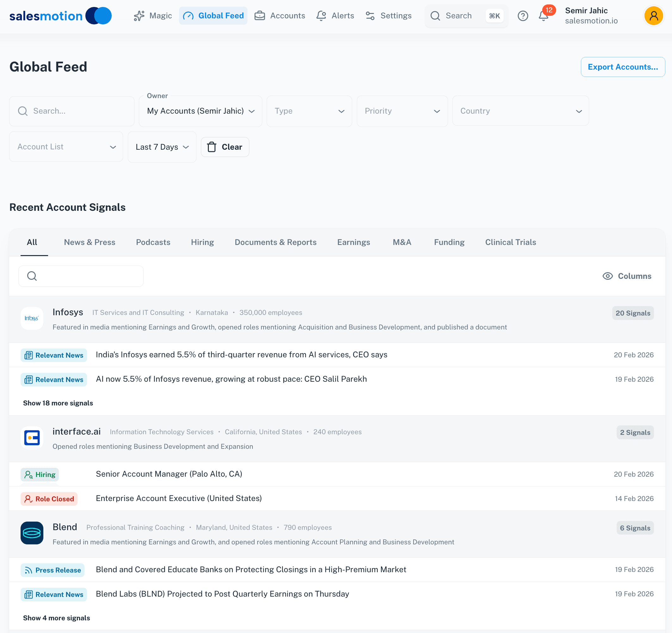Screen dimensions: 672x633
Task: Open the Magic feature
Action: (152, 16)
